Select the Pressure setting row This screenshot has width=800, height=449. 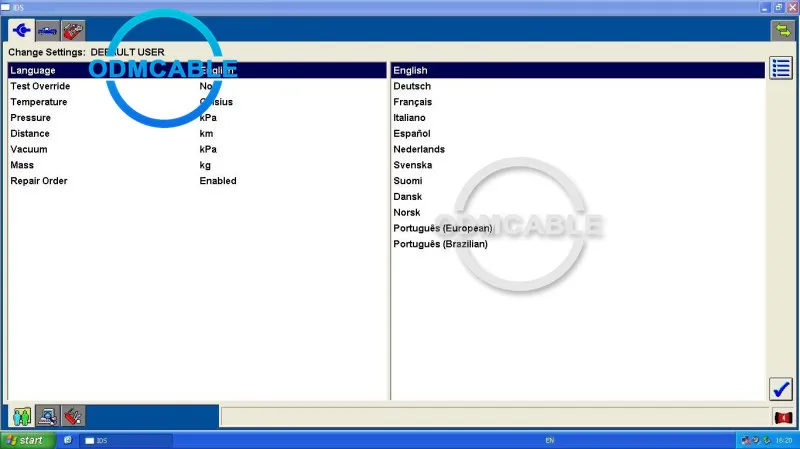197,118
